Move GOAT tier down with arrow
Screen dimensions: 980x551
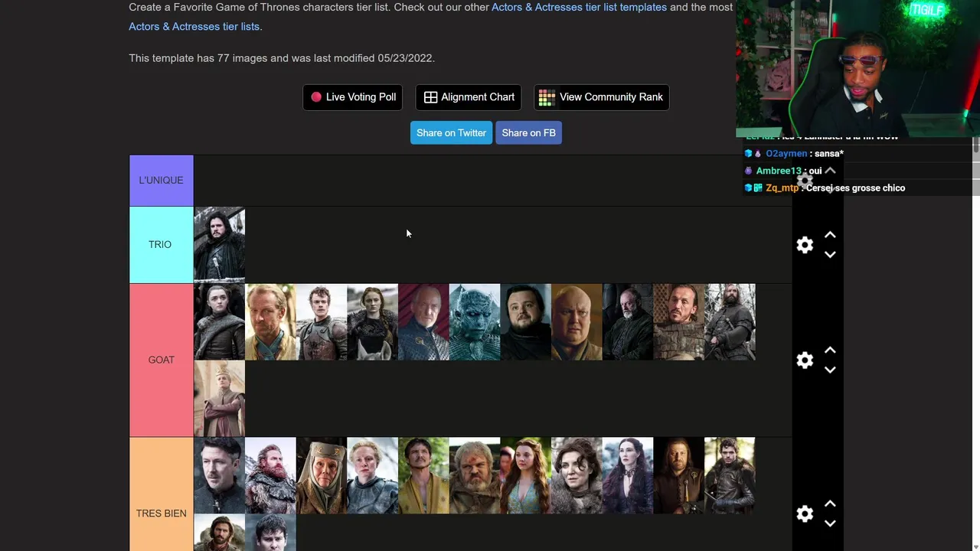pyautogui.click(x=830, y=370)
